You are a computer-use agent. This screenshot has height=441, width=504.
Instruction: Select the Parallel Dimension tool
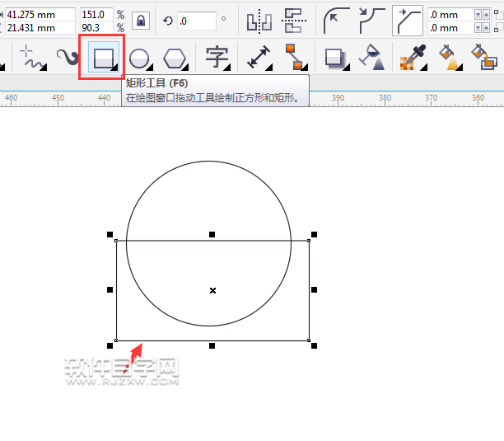(259, 58)
